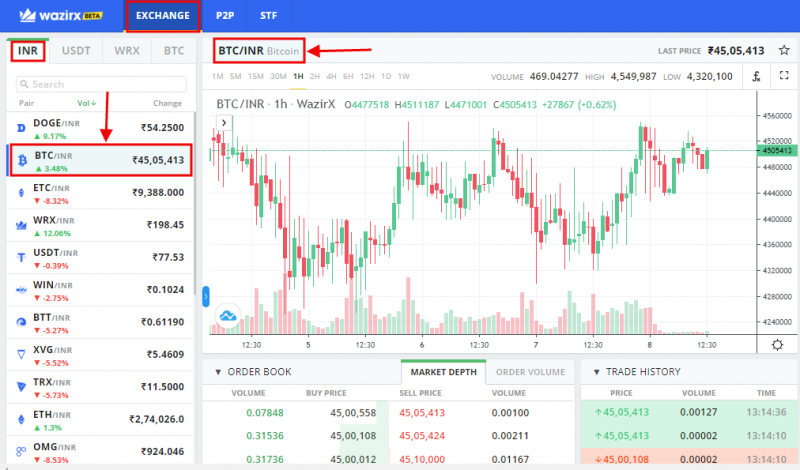
Task: Select the BTC/INR pair row
Action: 101,160
